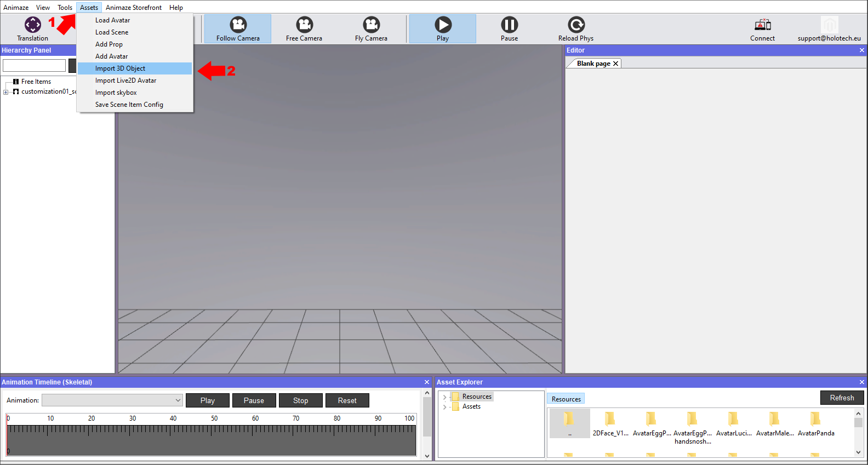
Task: Open the Animation dropdown list
Action: 178,400
